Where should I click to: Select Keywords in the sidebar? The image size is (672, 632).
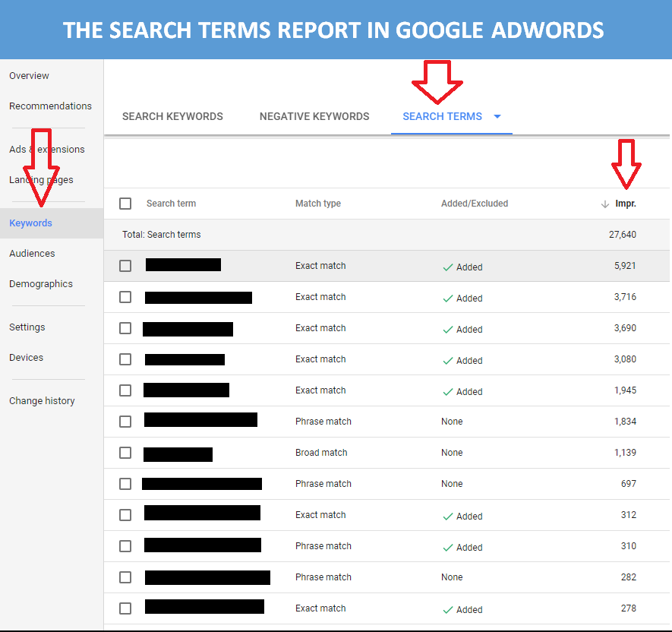(x=30, y=223)
